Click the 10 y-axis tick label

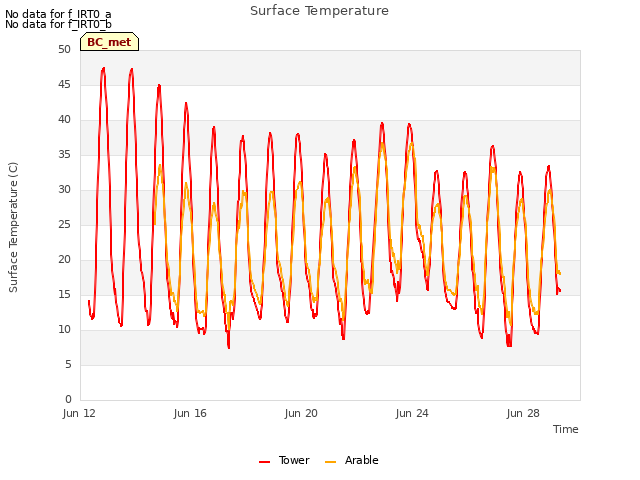pos(64,329)
